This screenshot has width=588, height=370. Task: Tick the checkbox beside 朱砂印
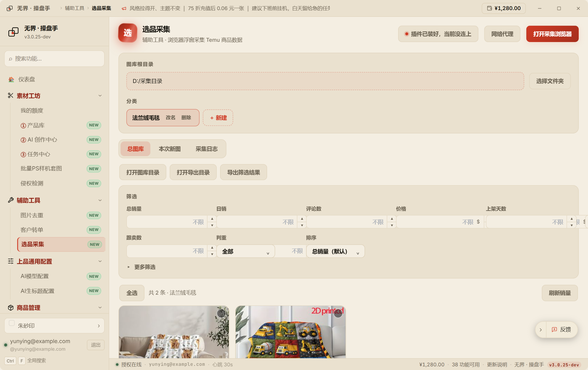pos(12,323)
